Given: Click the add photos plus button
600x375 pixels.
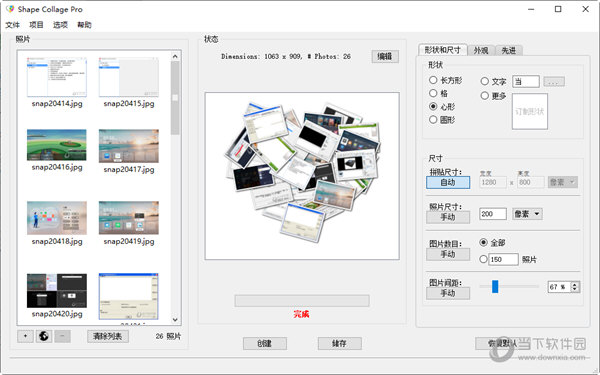Looking at the screenshot, I should [x=25, y=336].
